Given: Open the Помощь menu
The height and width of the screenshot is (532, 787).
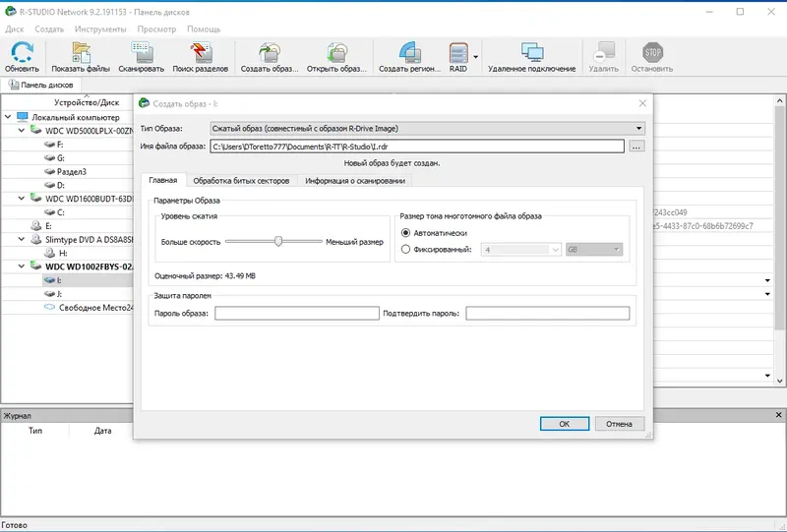Looking at the screenshot, I should coord(204,30).
